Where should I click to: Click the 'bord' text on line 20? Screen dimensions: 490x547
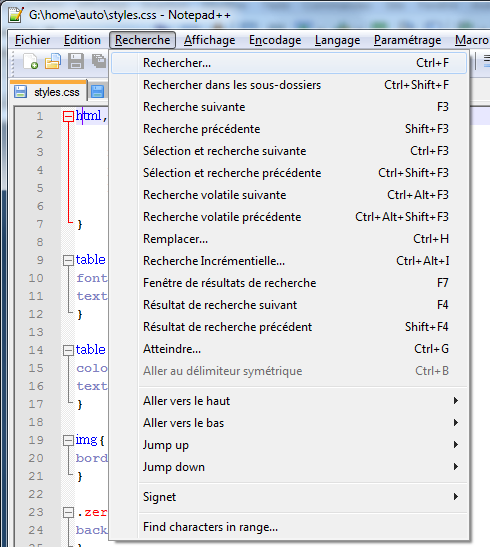(92, 458)
